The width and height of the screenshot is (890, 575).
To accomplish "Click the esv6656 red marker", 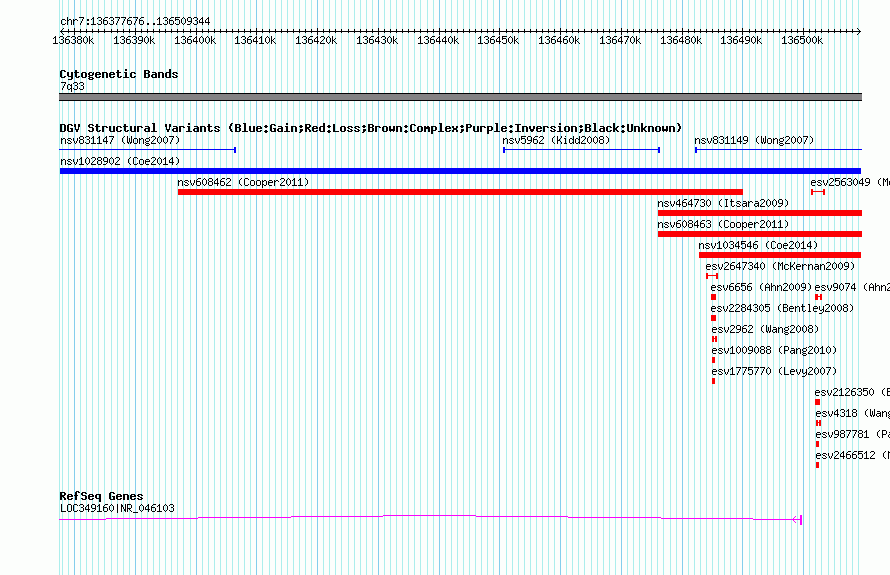I will (x=713, y=297).
